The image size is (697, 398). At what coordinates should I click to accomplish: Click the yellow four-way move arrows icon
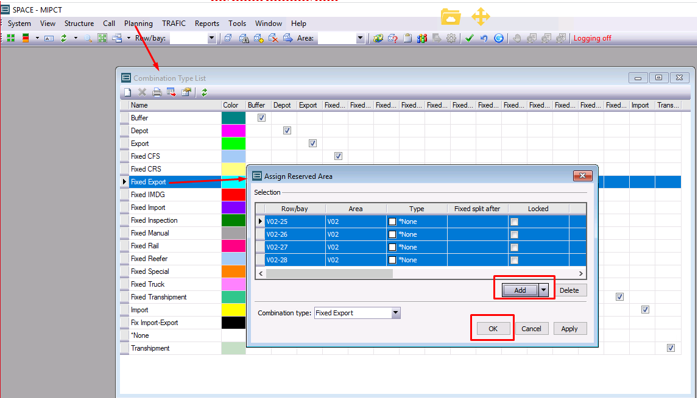[x=481, y=17]
